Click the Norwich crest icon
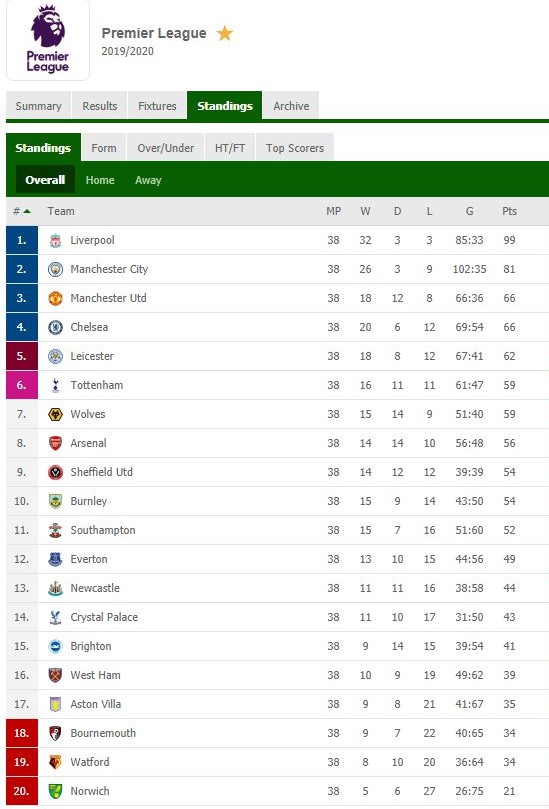 [55, 791]
